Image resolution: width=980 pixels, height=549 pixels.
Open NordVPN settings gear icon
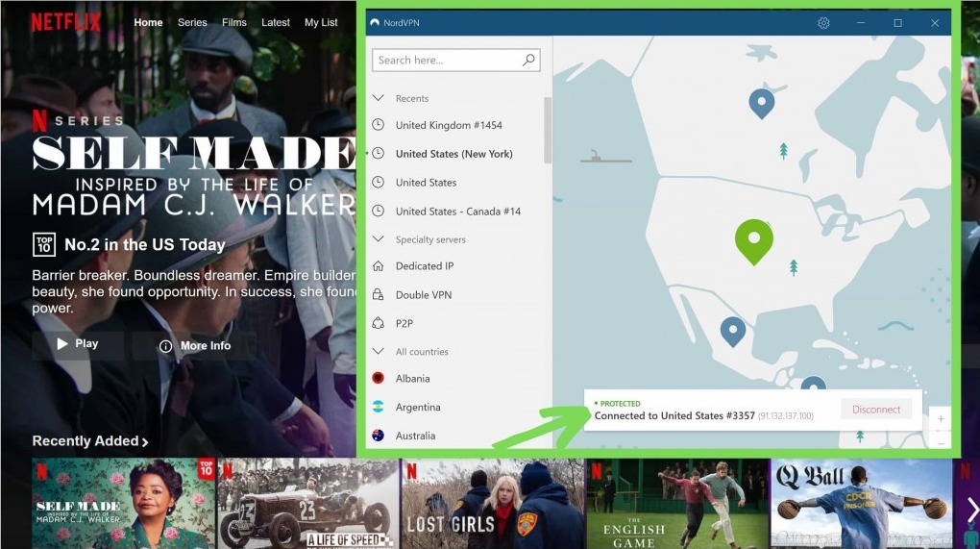click(x=823, y=23)
